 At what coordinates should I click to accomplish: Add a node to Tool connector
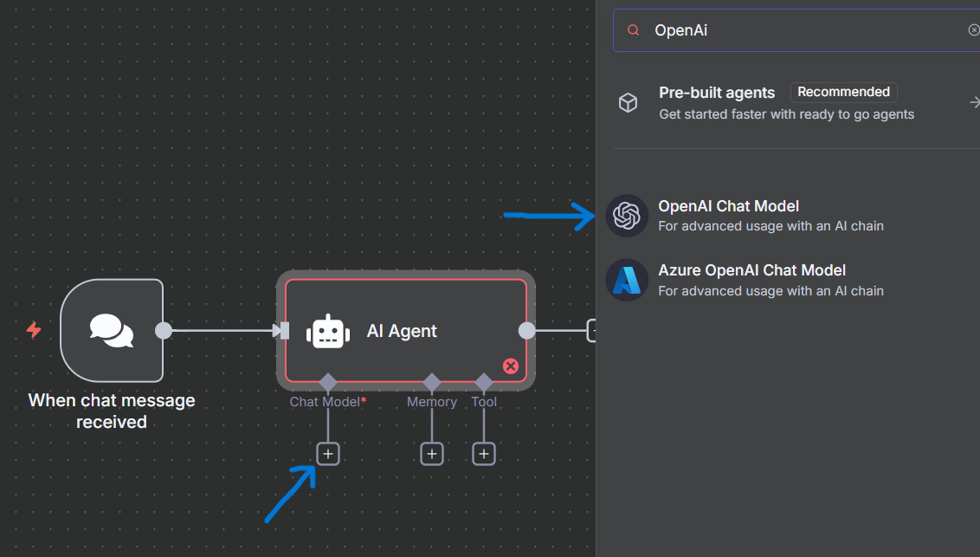(x=484, y=454)
